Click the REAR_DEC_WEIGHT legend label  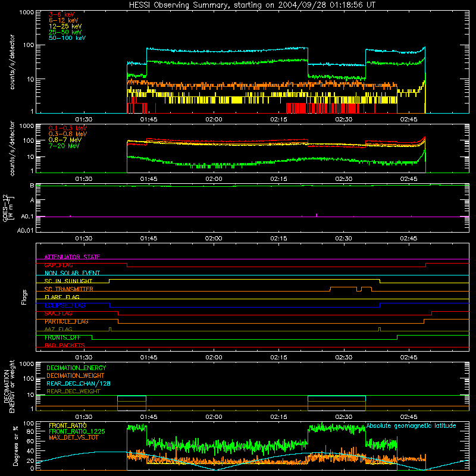73,392
